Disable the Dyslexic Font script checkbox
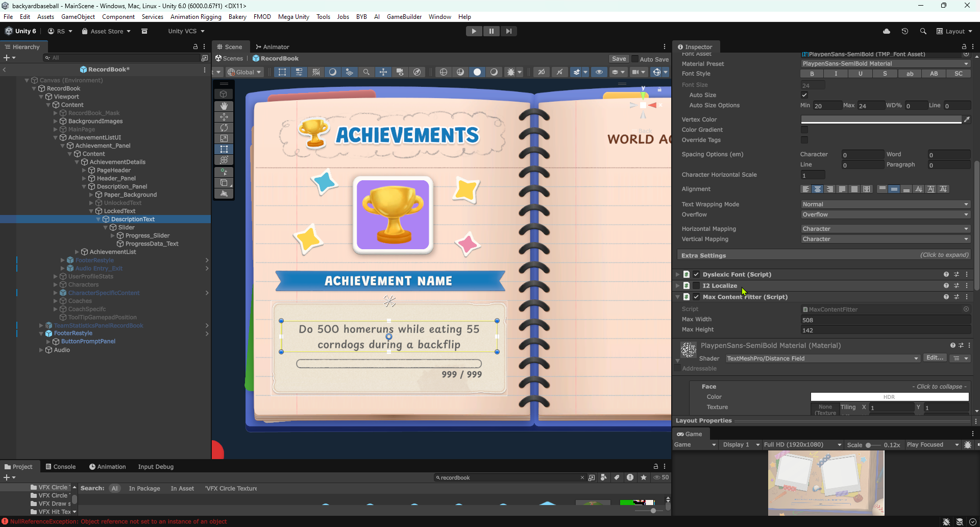The height and width of the screenshot is (527, 980). (x=696, y=274)
